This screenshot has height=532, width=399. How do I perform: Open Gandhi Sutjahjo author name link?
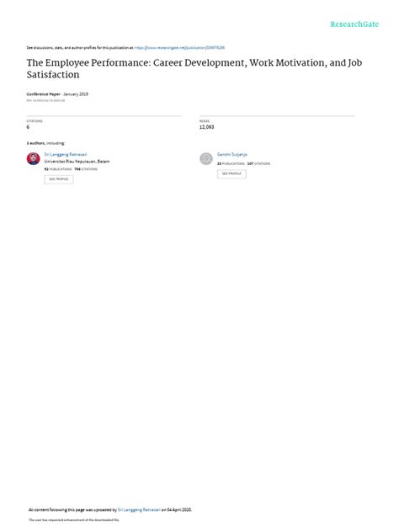coord(232,154)
